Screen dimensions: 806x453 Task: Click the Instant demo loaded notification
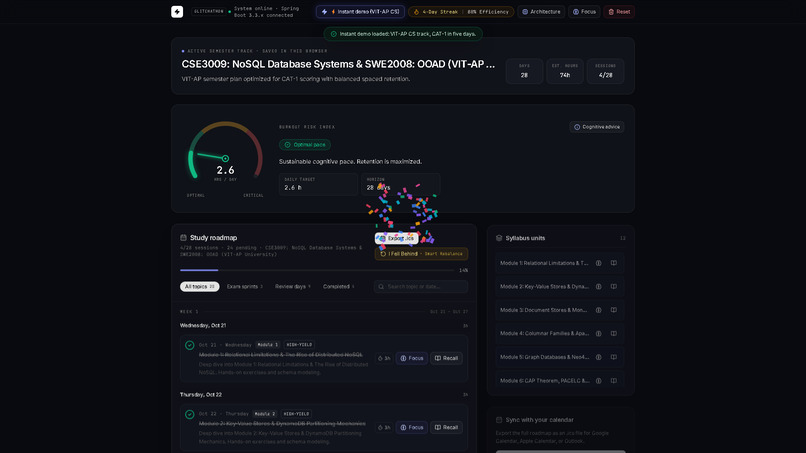click(403, 34)
